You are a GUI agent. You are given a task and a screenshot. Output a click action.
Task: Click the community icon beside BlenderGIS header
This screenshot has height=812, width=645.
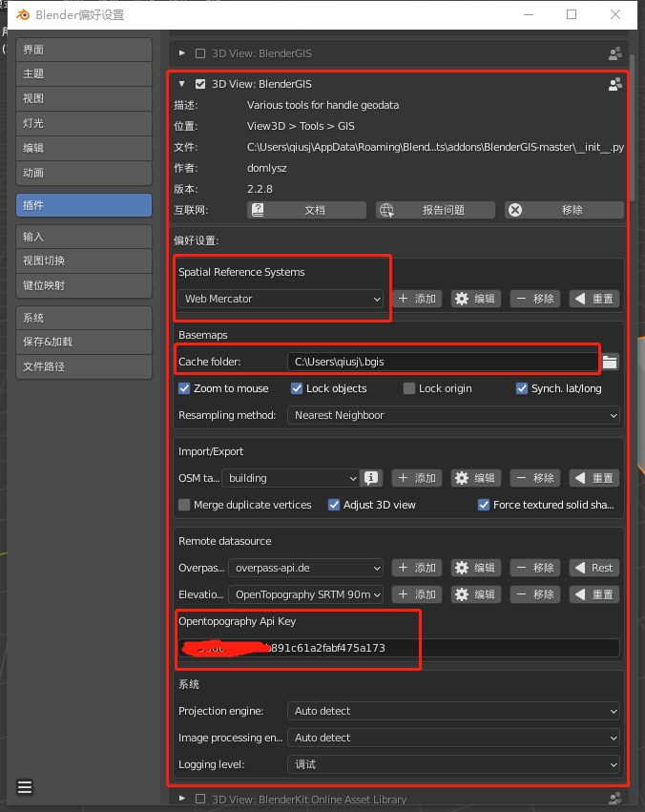[x=614, y=84]
